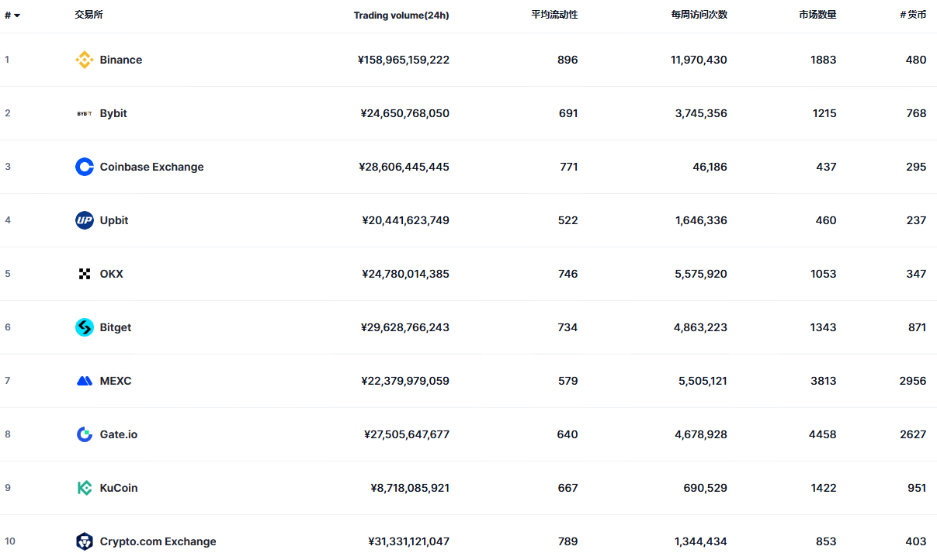
Task: Click the MEXC logo icon
Action: [x=84, y=381]
